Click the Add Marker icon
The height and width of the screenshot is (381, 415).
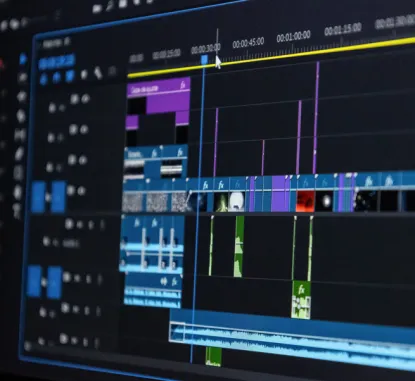[x=84, y=74]
